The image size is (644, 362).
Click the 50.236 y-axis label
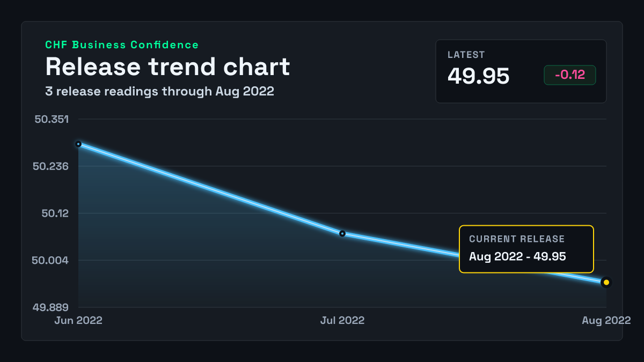coord(51,166)
